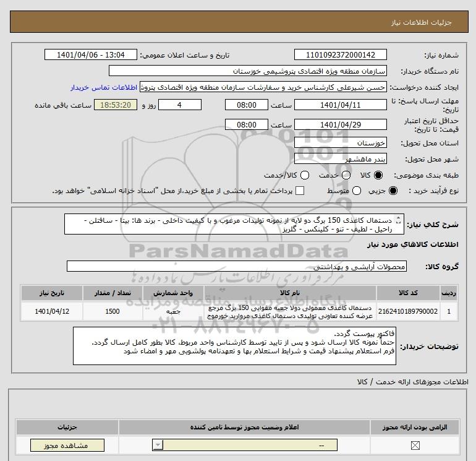Screen dimensions: 476x461
Task: Click product code 2162410189790002 cell
Action: click(x=408, y=311)
